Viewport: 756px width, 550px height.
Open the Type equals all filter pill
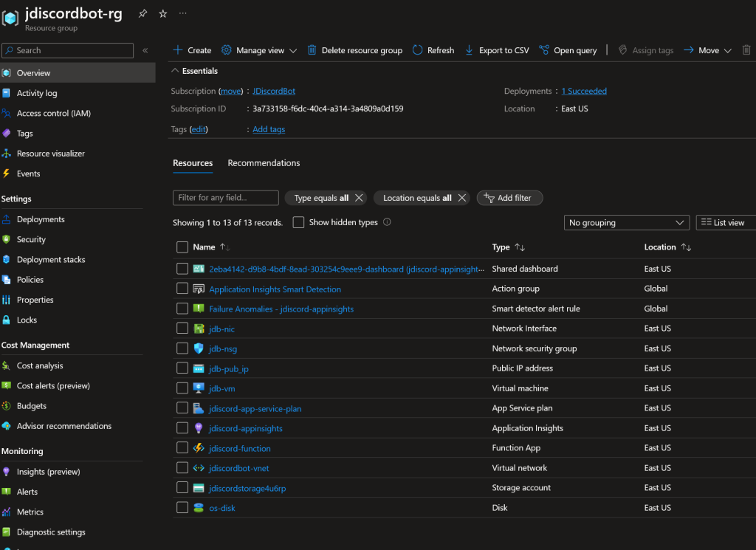click(x=321, y=198)
